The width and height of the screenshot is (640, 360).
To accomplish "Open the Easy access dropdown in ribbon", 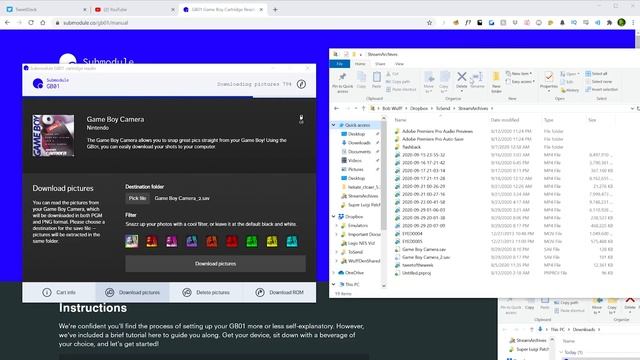I will (520, 82).
